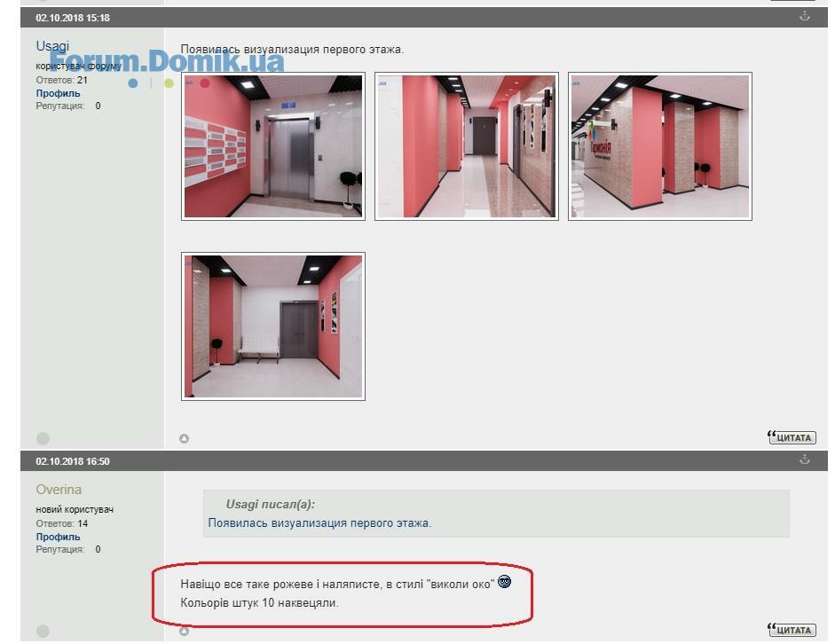Open the bench and door render thumbnail
Image resolution: width=835 pixels, height=644 pixels.
[273, 326]
